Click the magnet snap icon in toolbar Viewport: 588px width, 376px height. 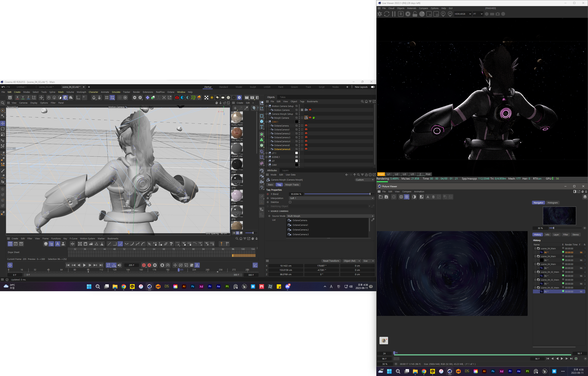pos(94,98)
